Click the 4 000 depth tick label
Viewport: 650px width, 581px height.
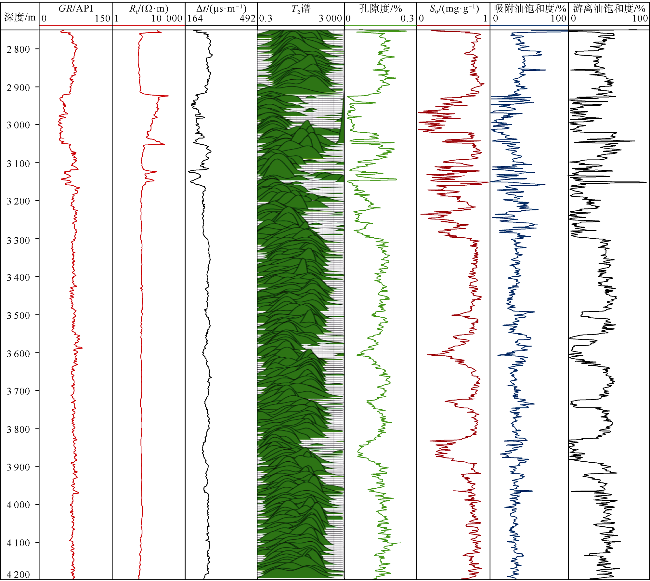21,505
